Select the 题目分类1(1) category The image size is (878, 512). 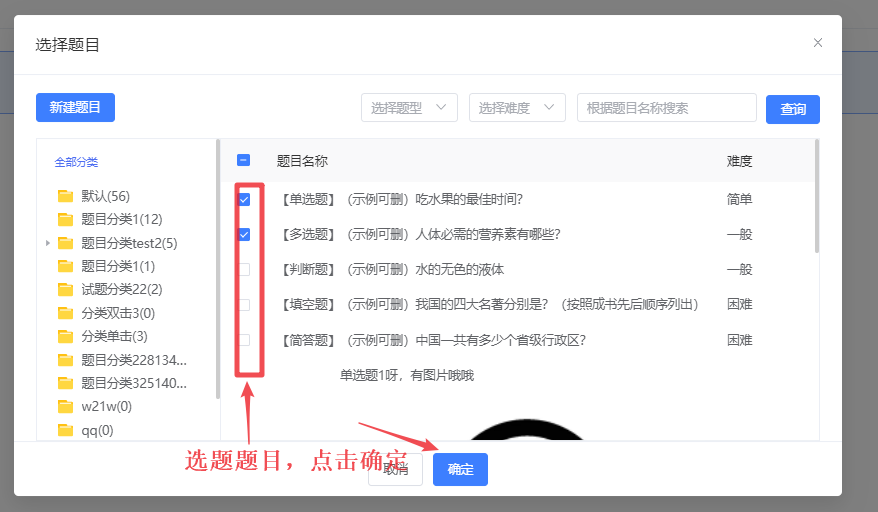(118, 266)
